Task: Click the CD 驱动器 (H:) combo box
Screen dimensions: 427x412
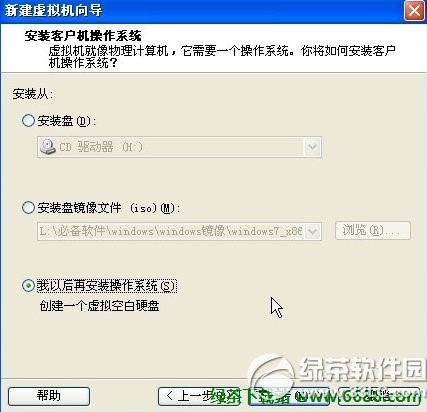Action: point(179,147)
